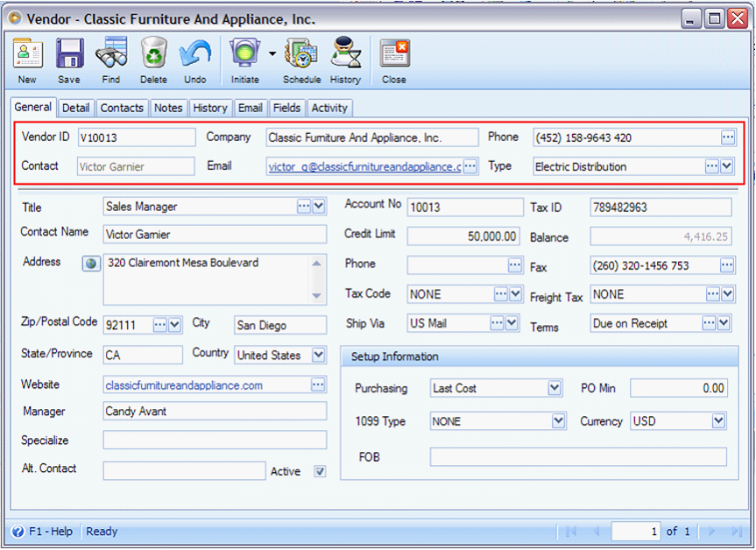
Task: Expand the Terms dropdown
Action: pyautogui.click(x=724, y=322)
